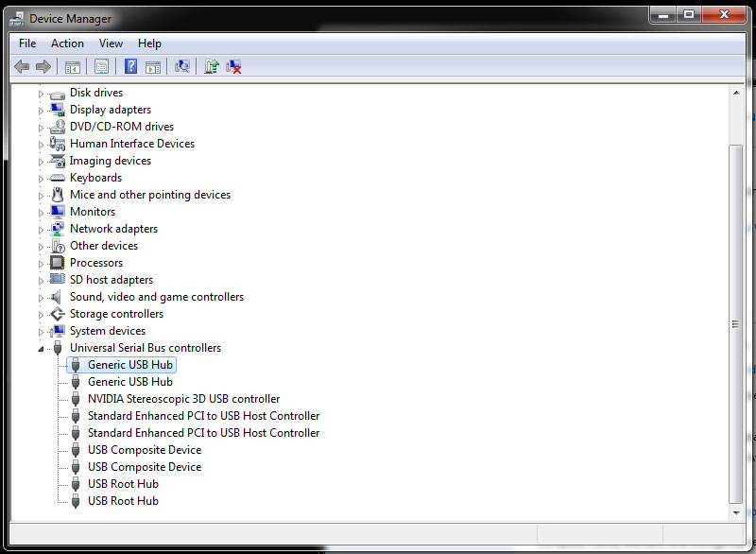The width and height of the screenshot is (756, 554).
Task: Click the Processors chip icon
Action: [x=57, y=263]
